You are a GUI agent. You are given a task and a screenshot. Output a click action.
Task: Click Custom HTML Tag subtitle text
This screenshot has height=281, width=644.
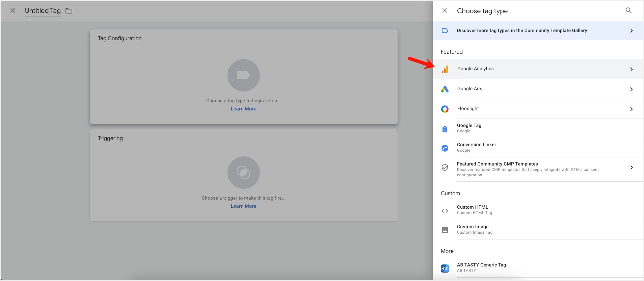[475, 213]
